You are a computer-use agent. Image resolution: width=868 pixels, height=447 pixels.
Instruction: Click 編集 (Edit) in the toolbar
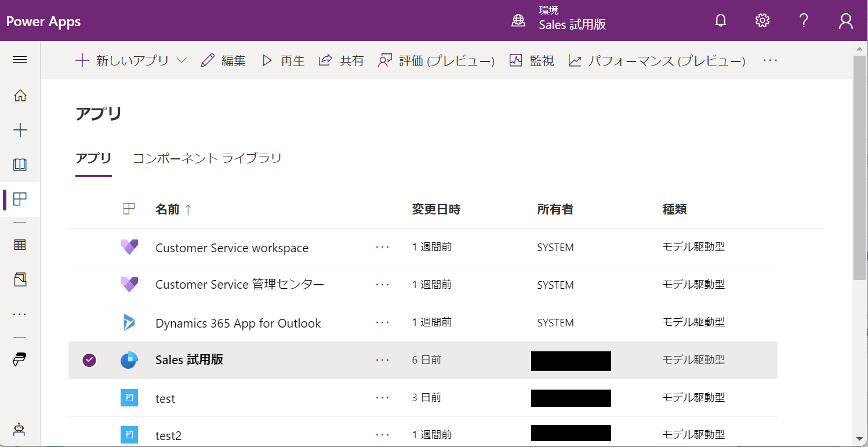tap(223, 60)
